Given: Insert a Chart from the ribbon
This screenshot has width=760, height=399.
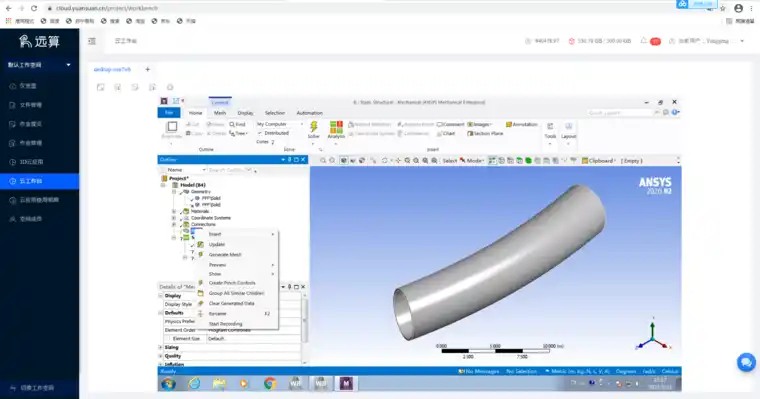Looking at the screenshot, I should [x=446, y=133].
